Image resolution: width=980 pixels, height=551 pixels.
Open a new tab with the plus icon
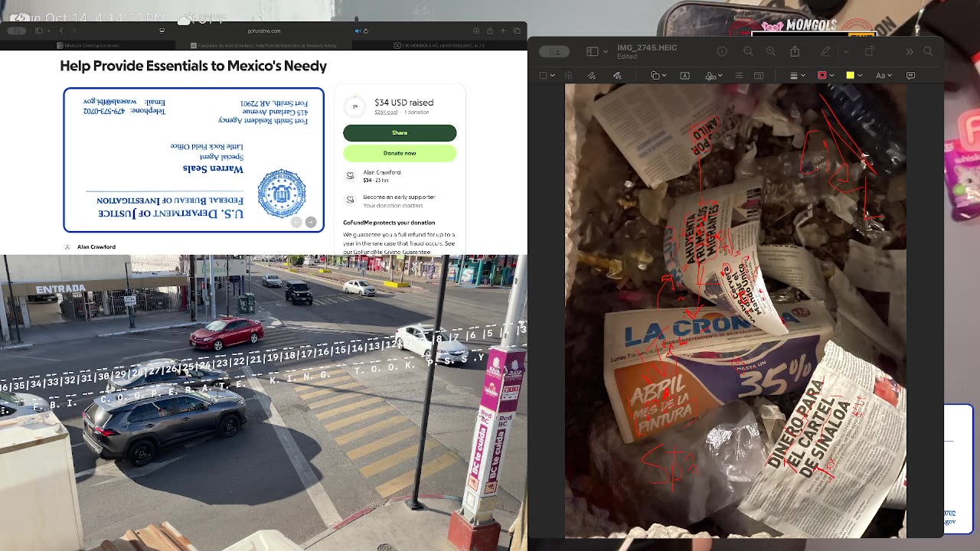[503, 31]
